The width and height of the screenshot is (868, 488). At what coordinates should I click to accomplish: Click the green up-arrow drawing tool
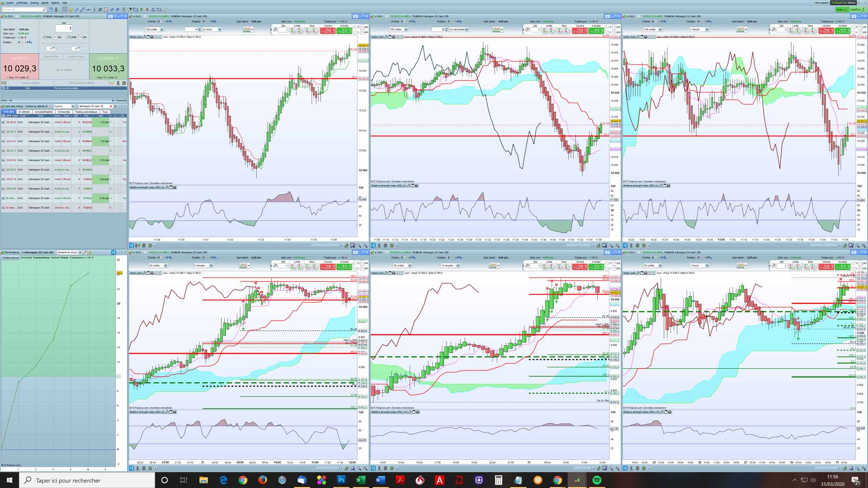click(141, 10)
